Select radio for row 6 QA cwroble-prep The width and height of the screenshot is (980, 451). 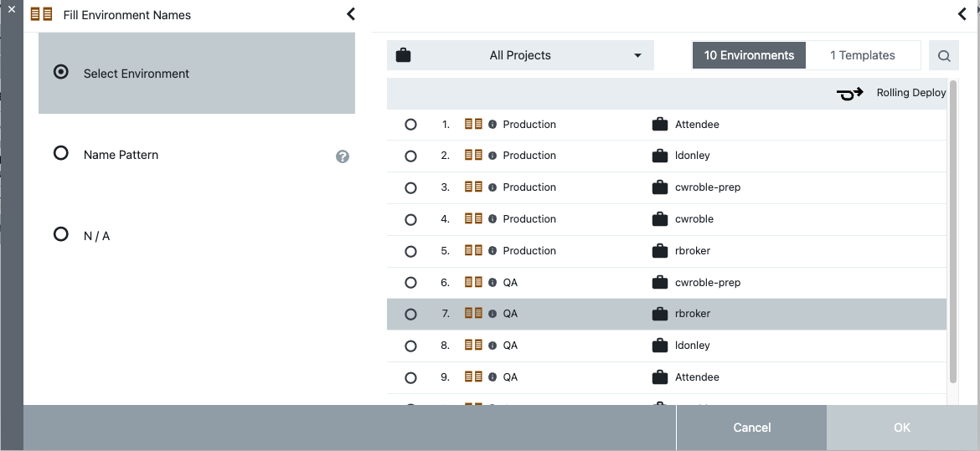[x=410, y=282]
